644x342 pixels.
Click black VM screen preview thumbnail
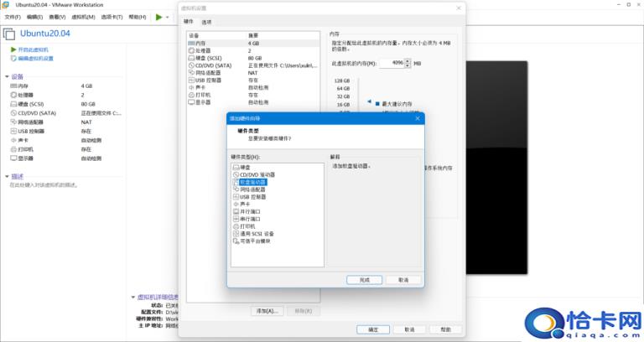coord(496,168)
